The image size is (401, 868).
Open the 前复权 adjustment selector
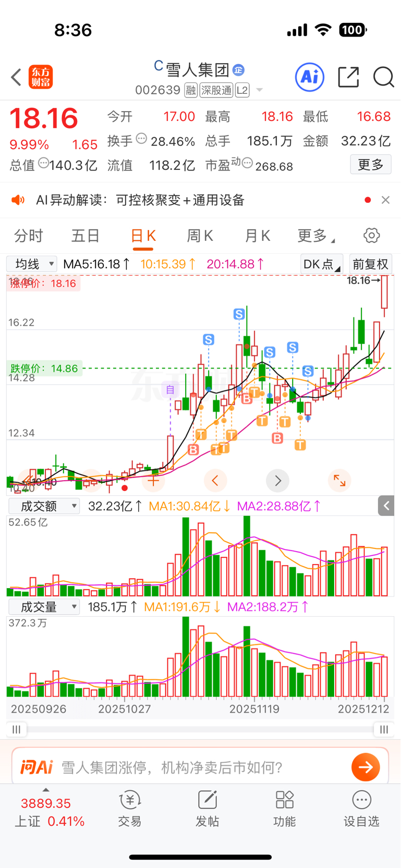(370, 264)
